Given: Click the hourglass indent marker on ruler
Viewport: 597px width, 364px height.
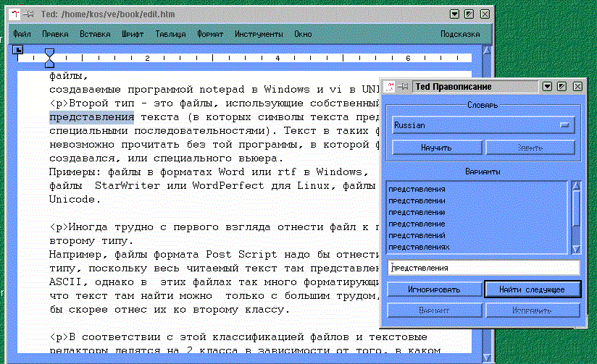Looking at the screenshot, I should point(49,57).
